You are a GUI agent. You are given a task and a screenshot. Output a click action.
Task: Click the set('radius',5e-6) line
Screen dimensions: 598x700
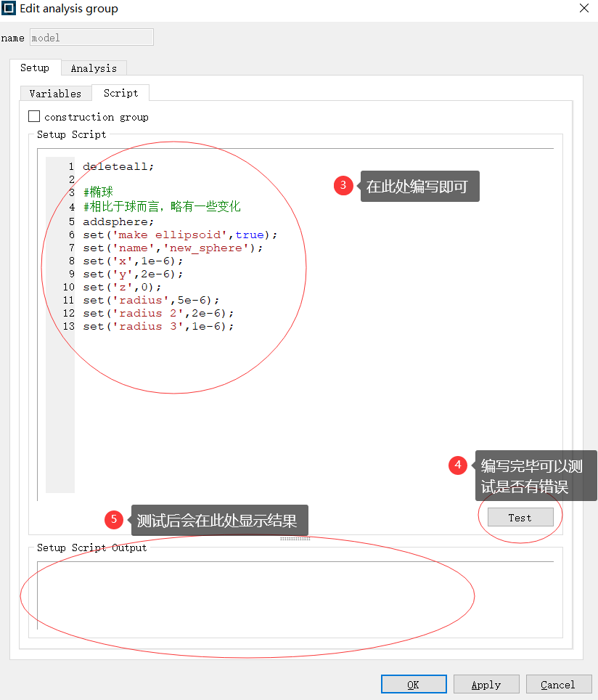click(x=151, y=300)
